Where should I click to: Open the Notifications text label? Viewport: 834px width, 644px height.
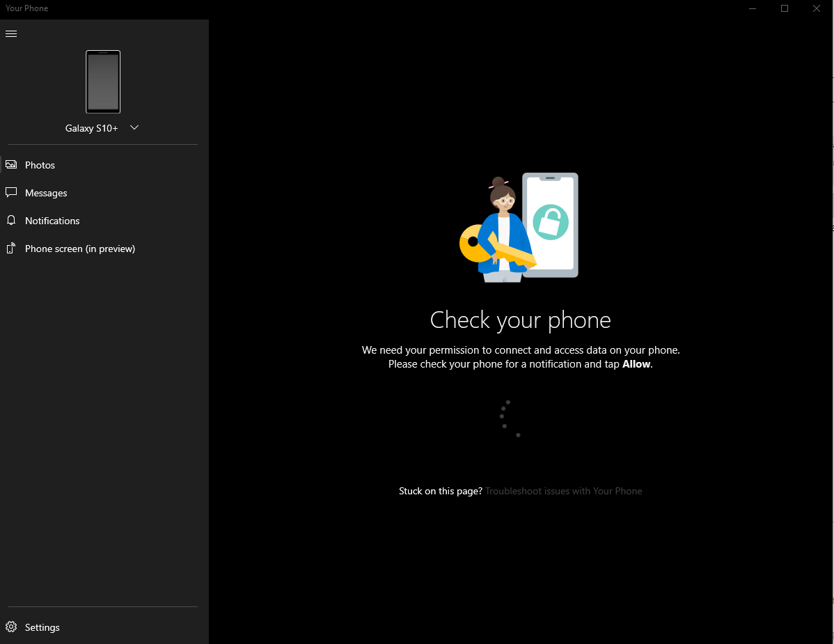tap(52, 221)
